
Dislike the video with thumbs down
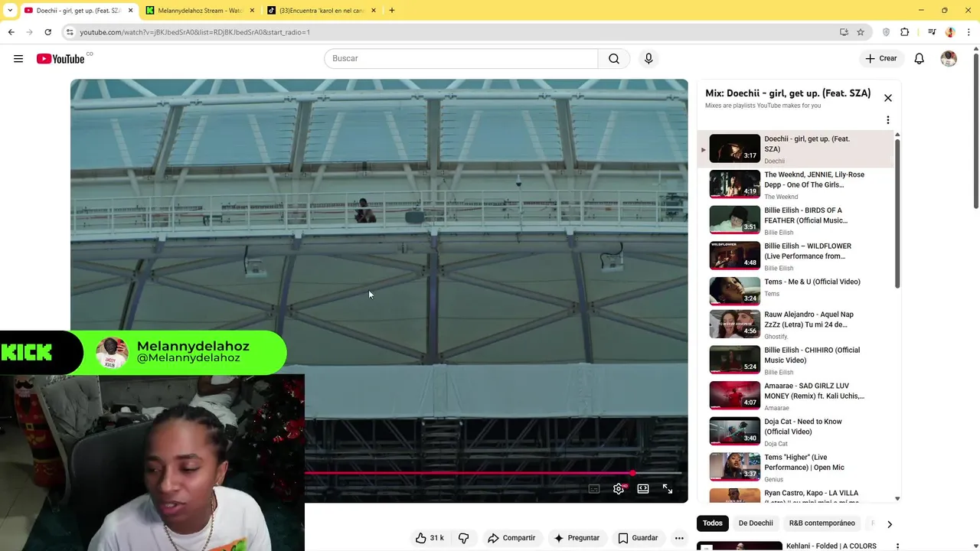point(463,538)
